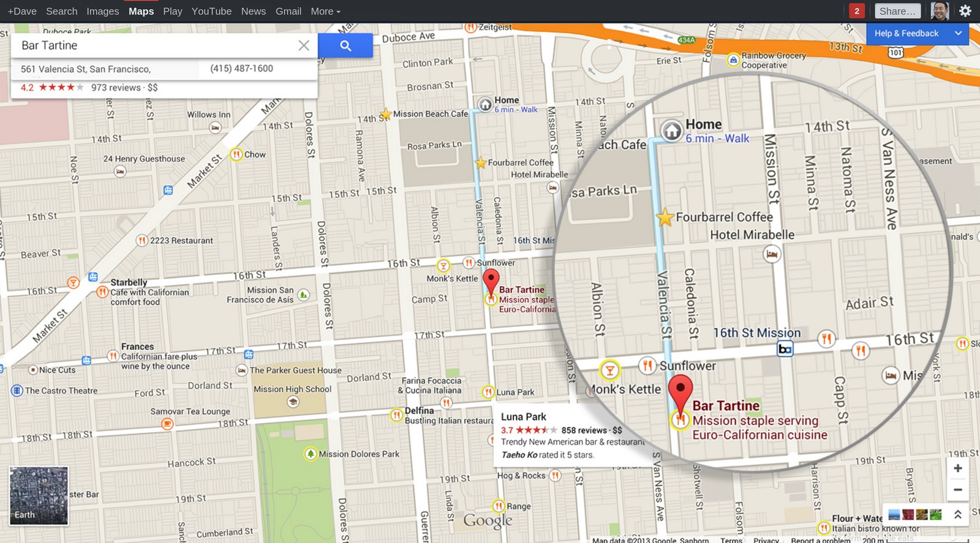
Task: Open +Dave in the Google bar
Action: pos(22,11)
